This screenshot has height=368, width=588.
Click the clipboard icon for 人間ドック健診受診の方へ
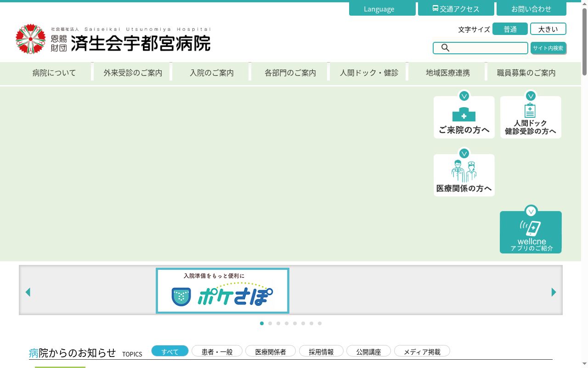[x=530, y=110]
